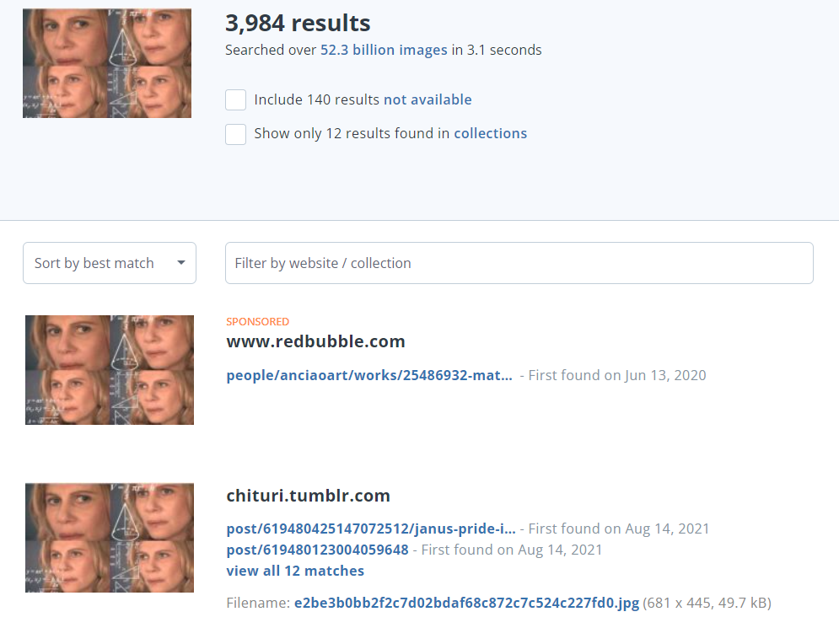The image size is (839, 644).
Task: Open the janus-pride tumblr post link
Action: (371, 529)
